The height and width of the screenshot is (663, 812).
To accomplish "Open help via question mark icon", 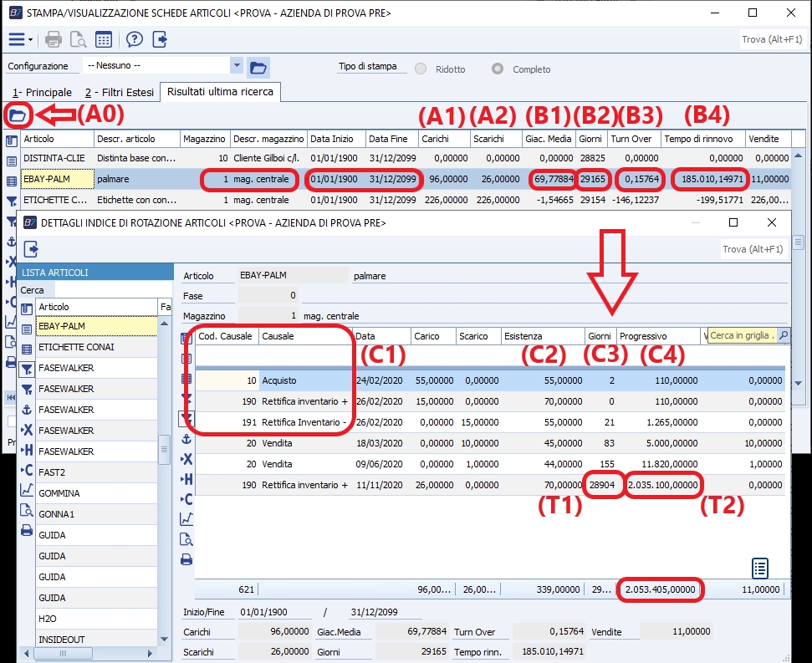I will [x=135, y=39].
